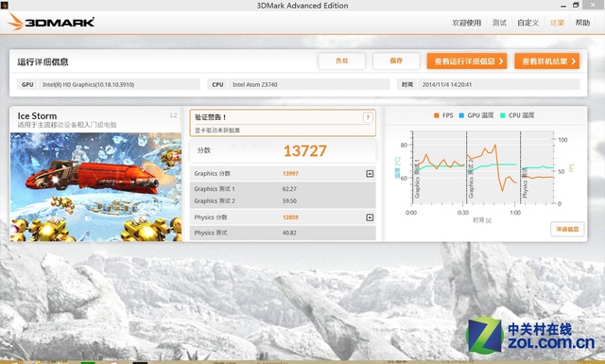605x364 pixels.
Task: Click the 负载 load button
Action: [x=342, y=61]
